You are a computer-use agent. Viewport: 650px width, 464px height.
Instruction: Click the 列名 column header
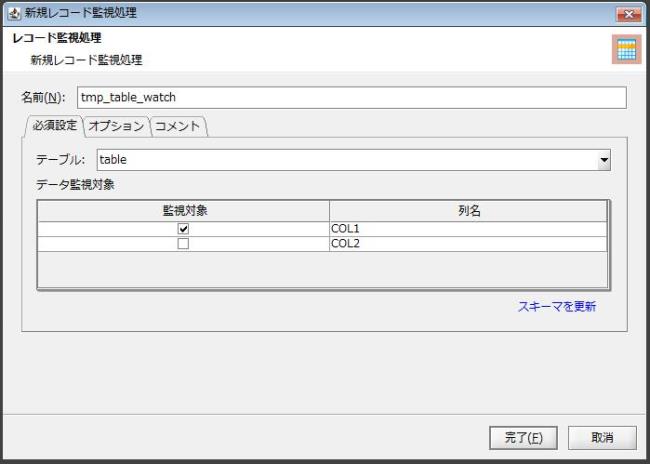coord(468,211)
